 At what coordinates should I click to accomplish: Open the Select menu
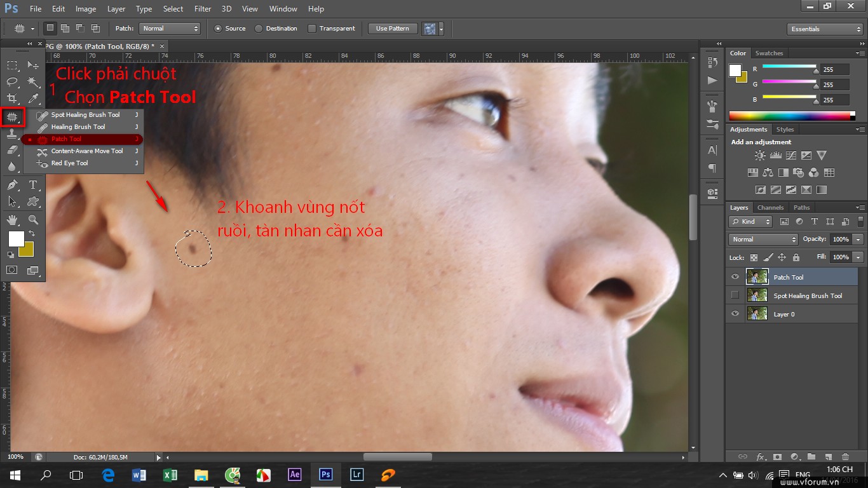click(x=173, y=9)
